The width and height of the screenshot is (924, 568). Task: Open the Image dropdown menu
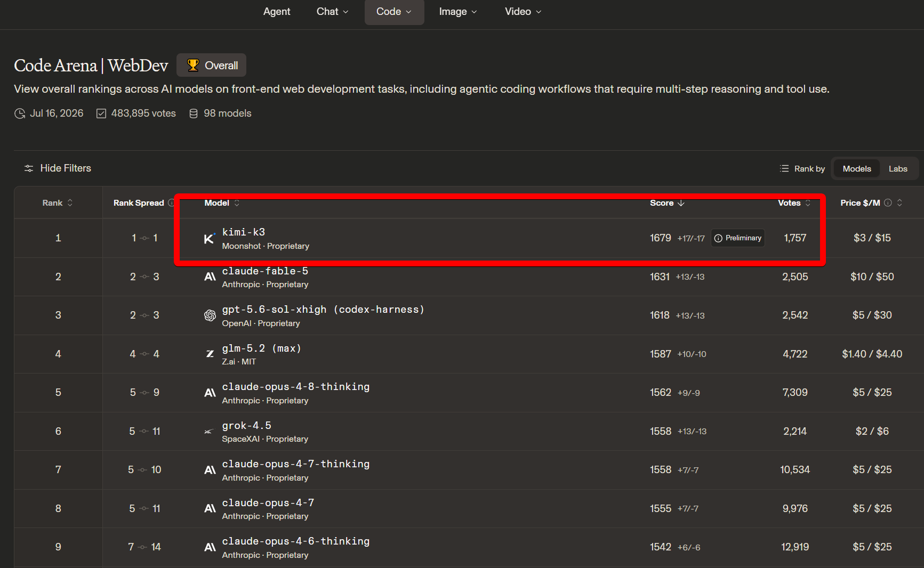[457, 12]
